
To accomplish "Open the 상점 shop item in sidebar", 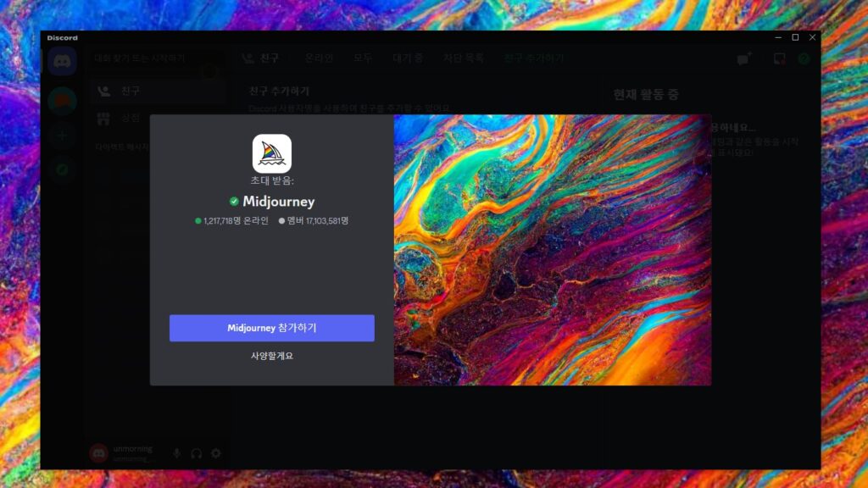I will pos(158,118).
